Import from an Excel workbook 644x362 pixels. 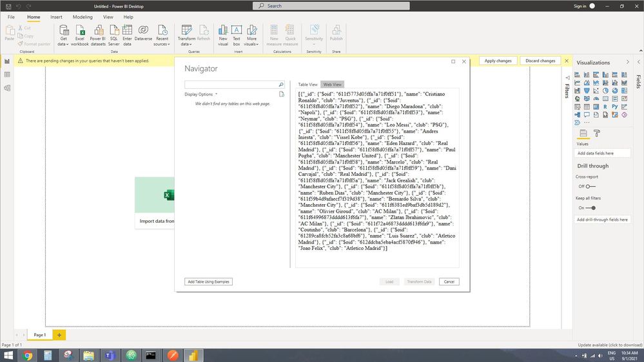click(80, 35)
